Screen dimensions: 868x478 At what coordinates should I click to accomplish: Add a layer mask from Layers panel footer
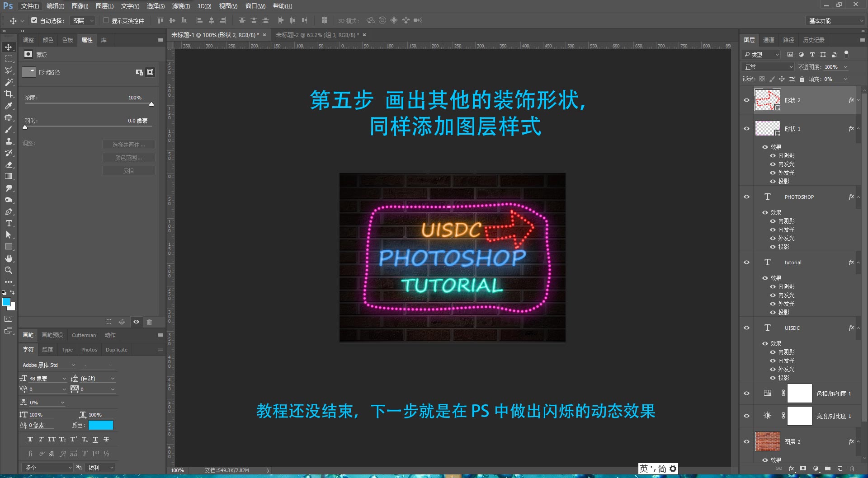803,469
